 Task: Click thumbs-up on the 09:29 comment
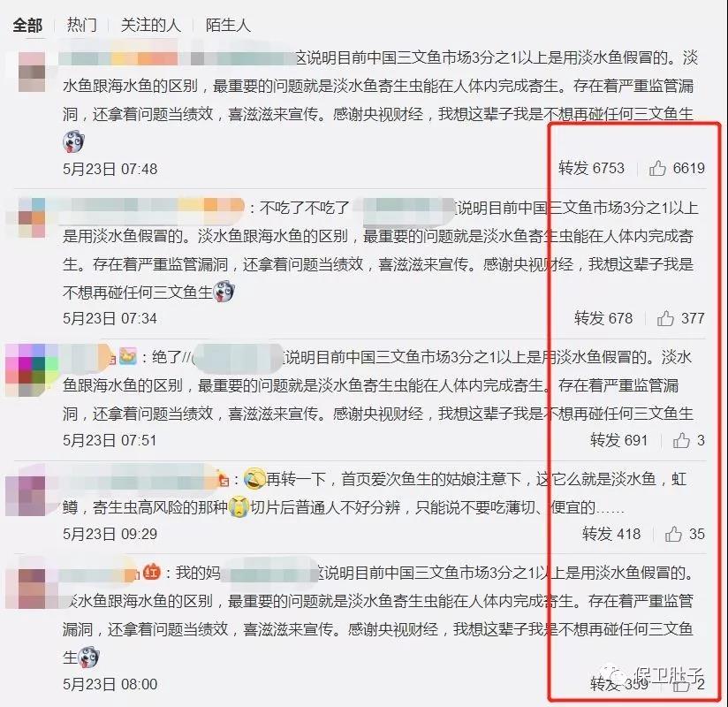(x=673, y=534)
